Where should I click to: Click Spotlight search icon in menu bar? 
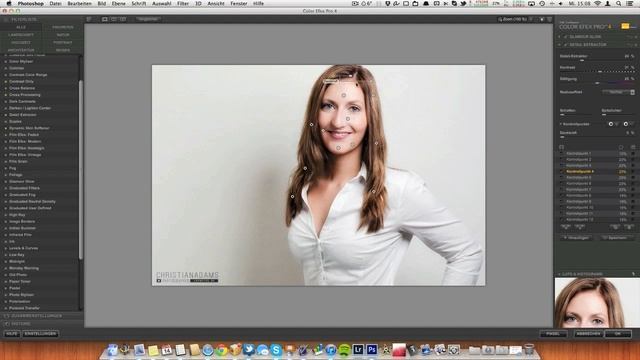coord(619,3)
